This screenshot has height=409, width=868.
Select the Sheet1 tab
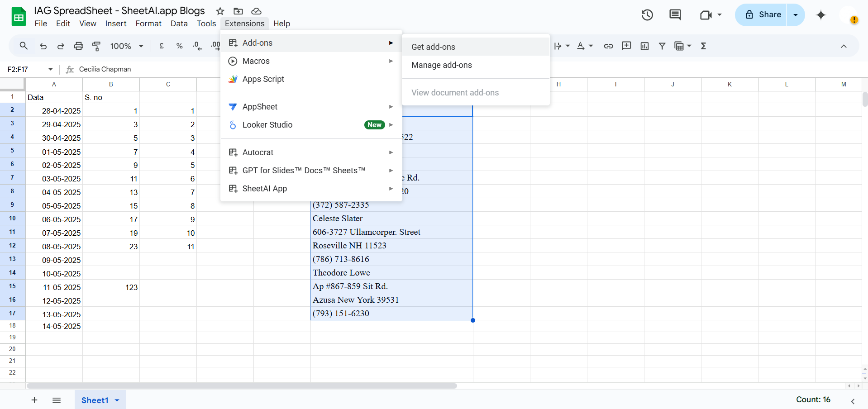click(95, 400)
